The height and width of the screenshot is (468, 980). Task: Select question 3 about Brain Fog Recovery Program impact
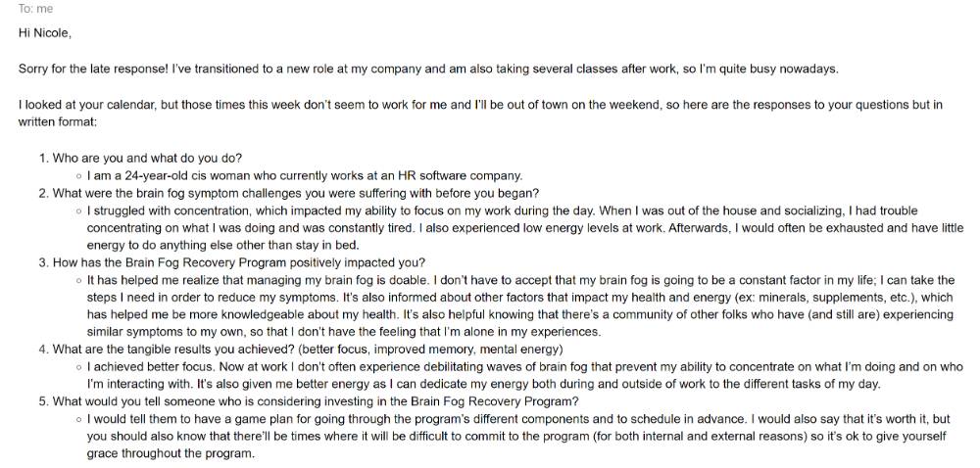coord(239,263)
